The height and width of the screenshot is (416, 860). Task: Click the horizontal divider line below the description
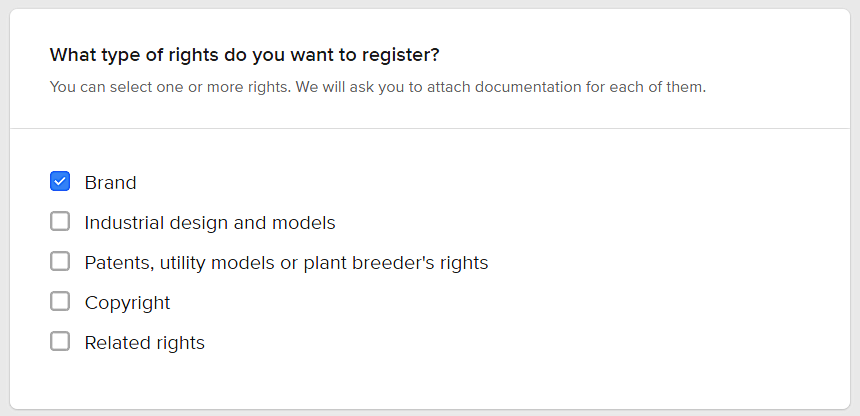pos(430,128)
